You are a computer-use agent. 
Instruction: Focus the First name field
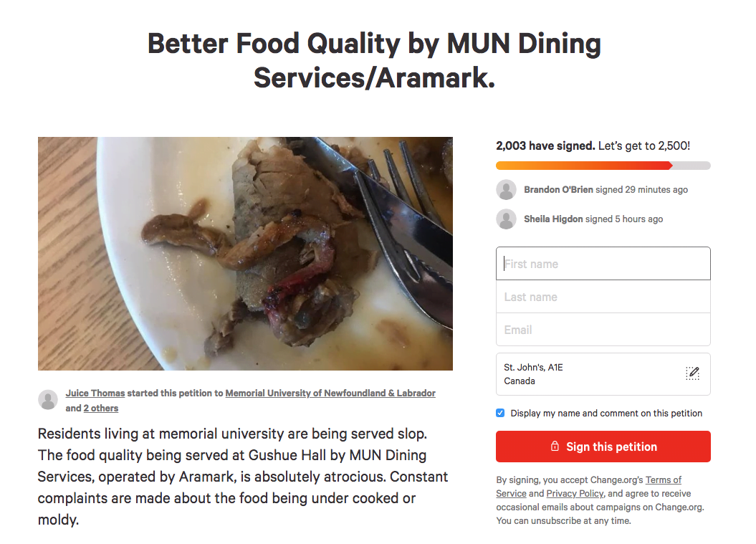(x=603, y=264)
